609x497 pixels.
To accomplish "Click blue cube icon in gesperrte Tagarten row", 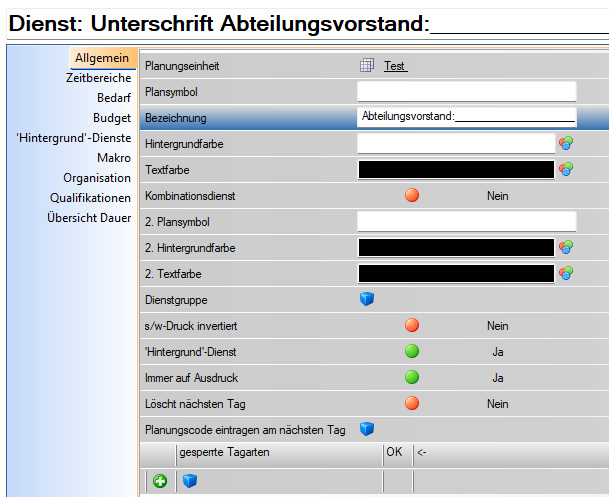I will click(x=190, y=481).
